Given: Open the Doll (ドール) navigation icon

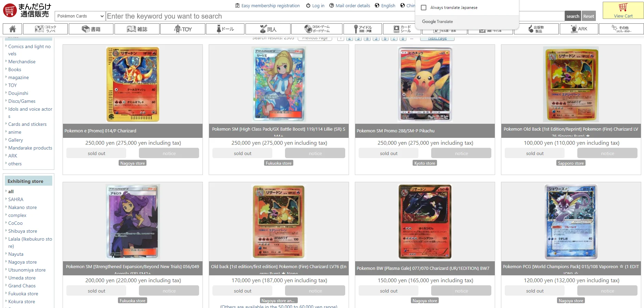Looking at the screenshot, I should [225, 29].
